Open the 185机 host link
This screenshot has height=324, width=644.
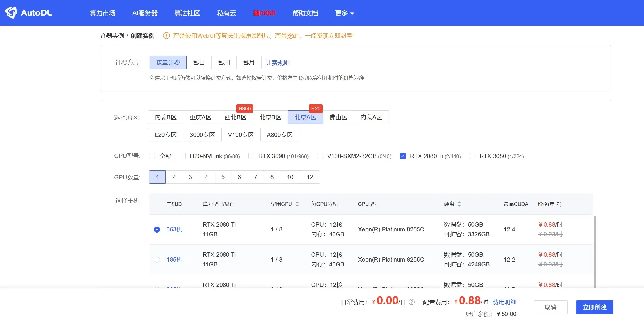(x=175, y=260)
